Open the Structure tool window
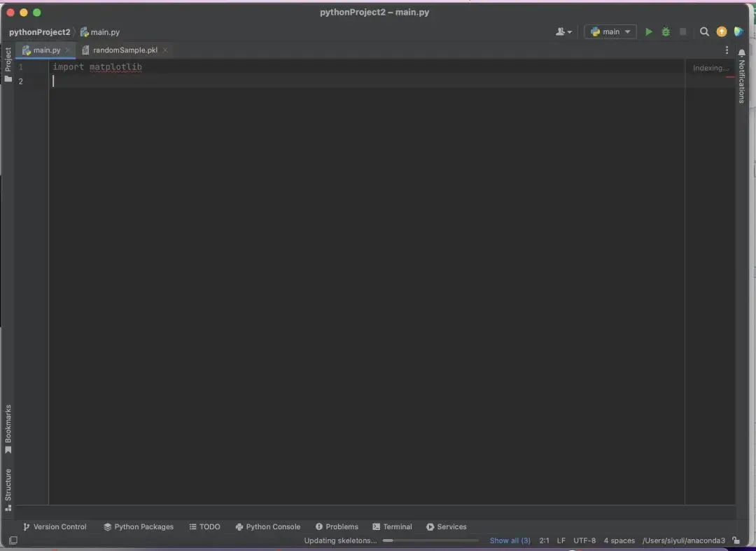 tap(8, 489)
